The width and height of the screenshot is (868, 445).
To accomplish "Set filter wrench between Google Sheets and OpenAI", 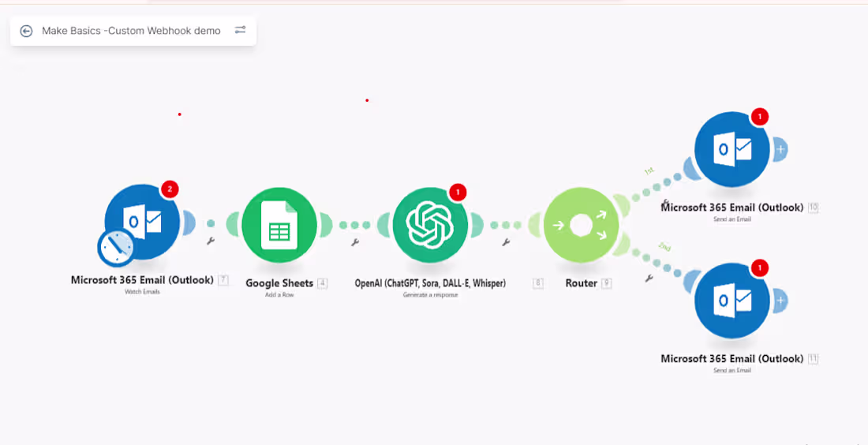I will (x=355, y=242).
